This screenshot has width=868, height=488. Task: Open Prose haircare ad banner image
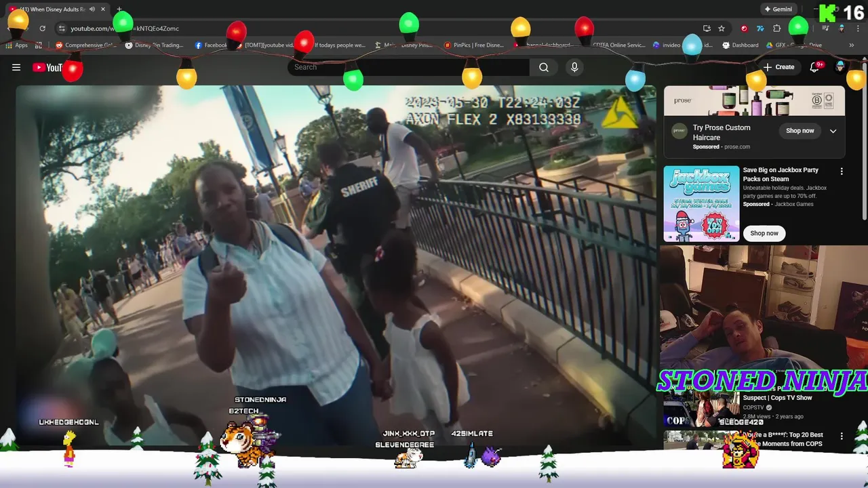pyautogui.click(x=754, y=101)
